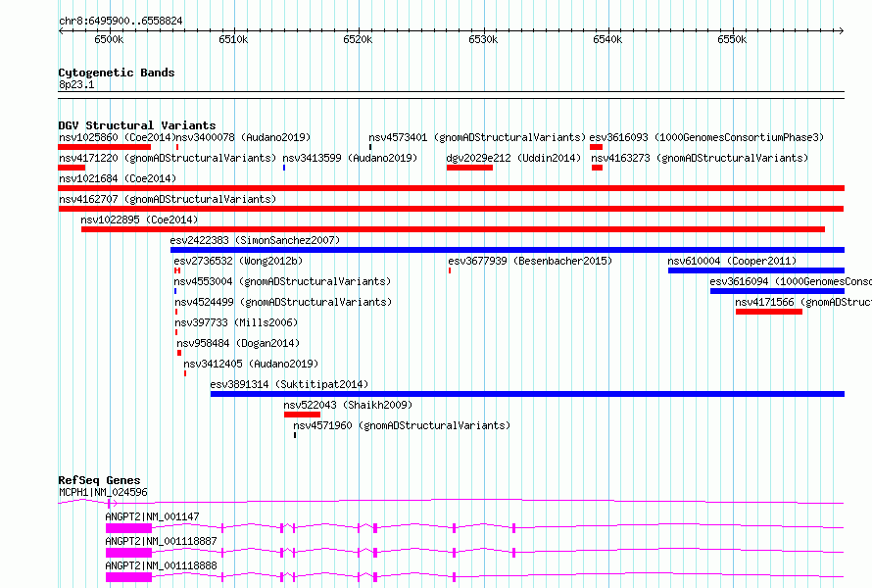Click dgv2029e212 (Uddin2014) label
Viewport: 872px width, 588px height.
[513, 158]
